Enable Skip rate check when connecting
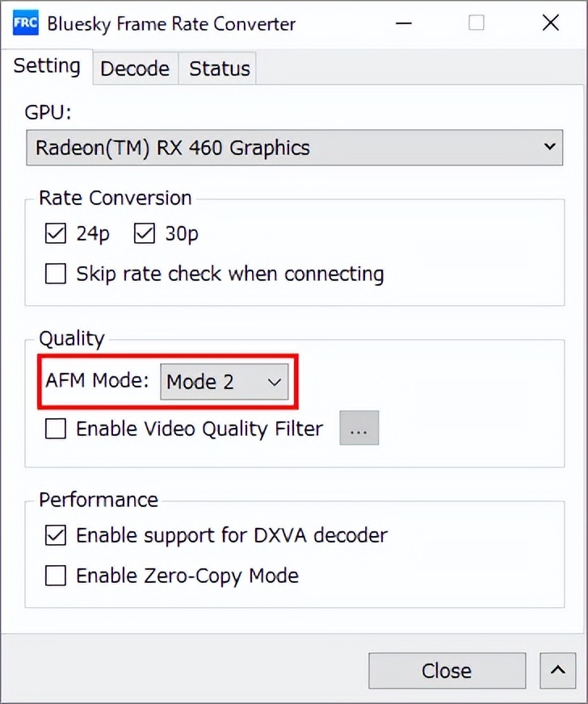 point(56,274)
